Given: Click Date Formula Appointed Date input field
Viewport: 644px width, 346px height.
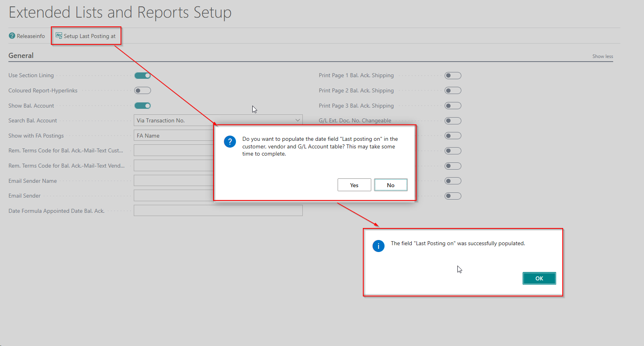Looking at the screenshot, I should click(218, 211).
